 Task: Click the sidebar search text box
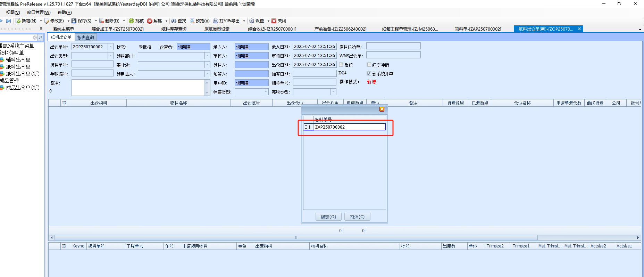tap(16, 37)
